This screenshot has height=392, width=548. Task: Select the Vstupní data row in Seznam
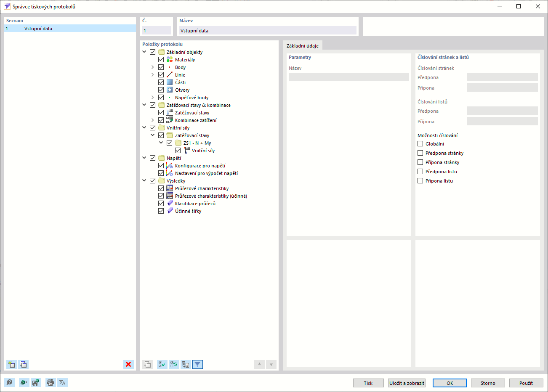70,29
